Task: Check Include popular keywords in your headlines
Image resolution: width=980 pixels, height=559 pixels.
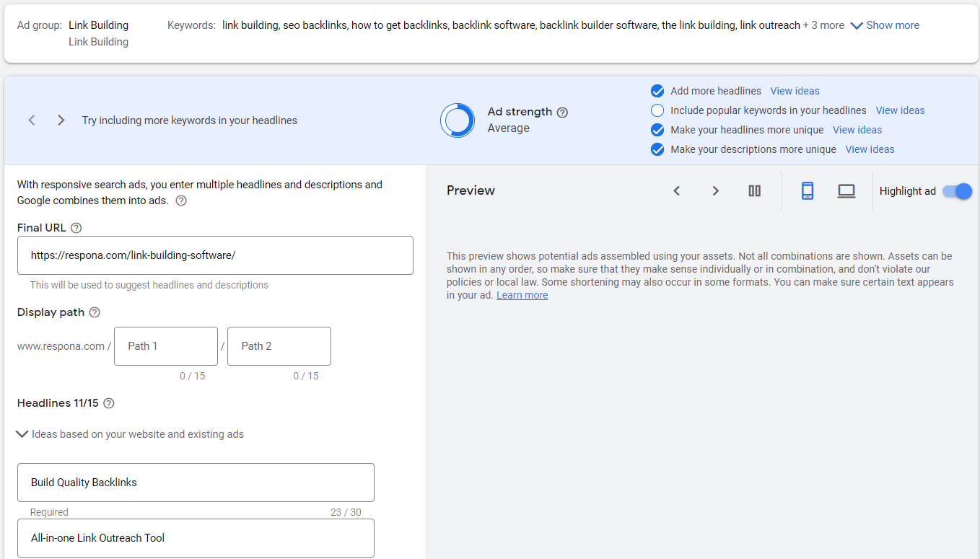Action: (x=657, y=110)
